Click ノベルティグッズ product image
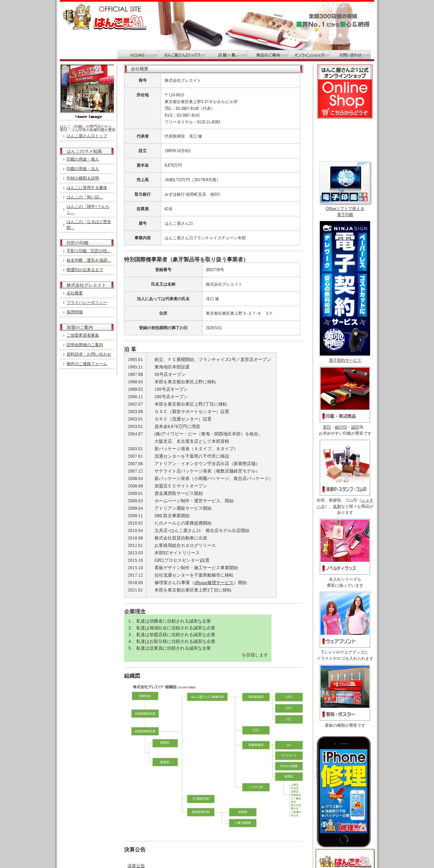 (x=345, y=547)
